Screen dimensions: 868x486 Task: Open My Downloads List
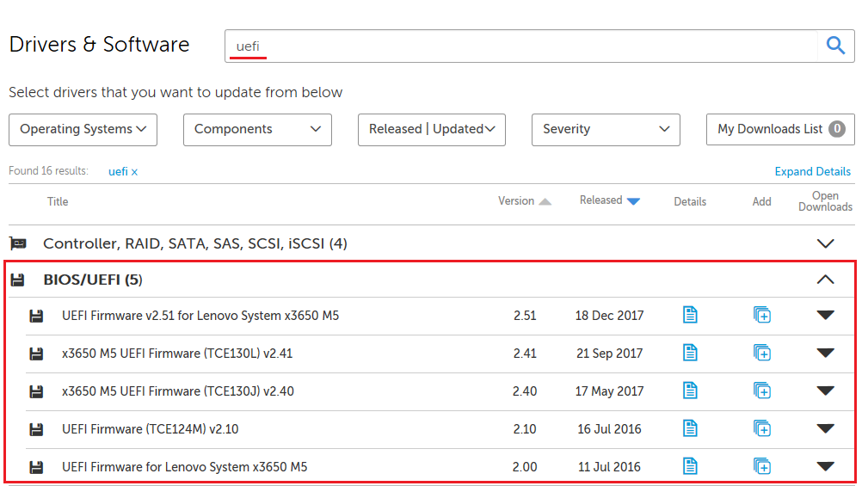780,129
